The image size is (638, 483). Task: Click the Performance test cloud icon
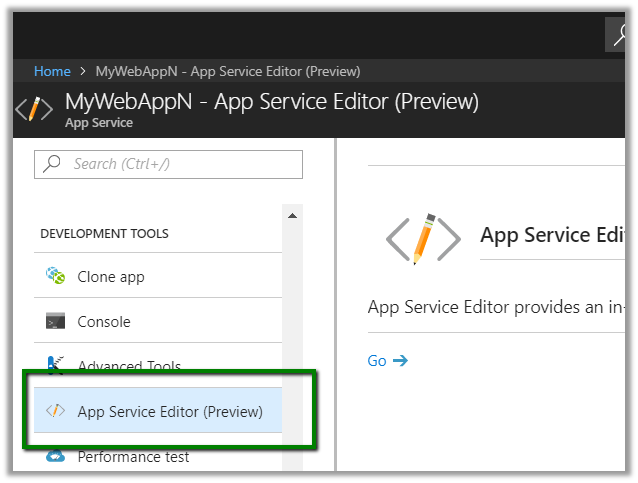(x=55, y=457)
